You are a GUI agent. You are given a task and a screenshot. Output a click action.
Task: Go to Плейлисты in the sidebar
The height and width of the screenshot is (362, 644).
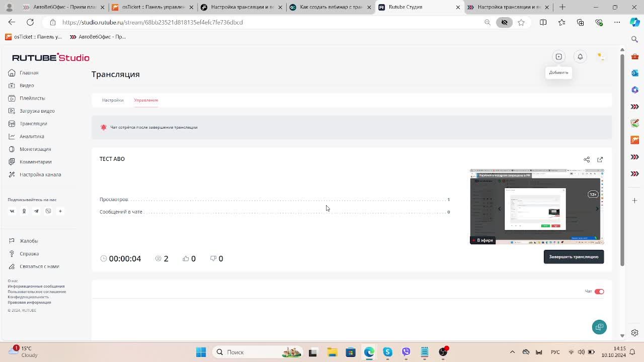click(27, 98)
